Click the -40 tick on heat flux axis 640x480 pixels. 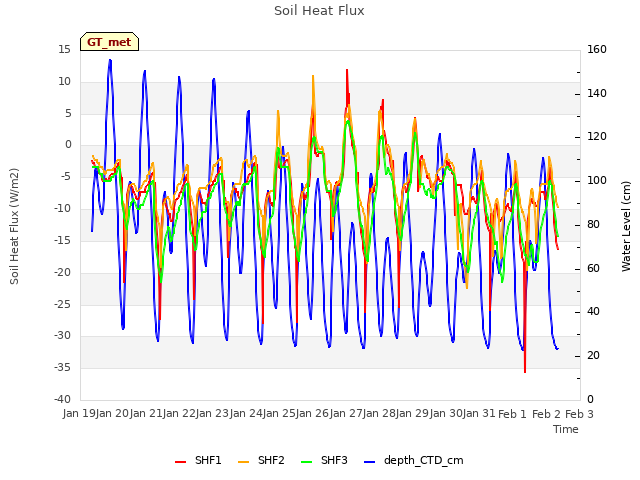click(62, 399)
